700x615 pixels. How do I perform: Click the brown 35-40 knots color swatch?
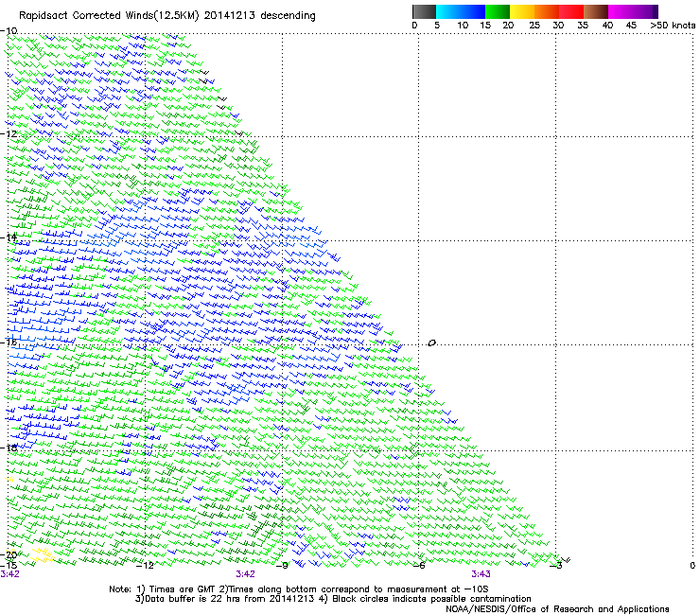[x=596, y=11]
